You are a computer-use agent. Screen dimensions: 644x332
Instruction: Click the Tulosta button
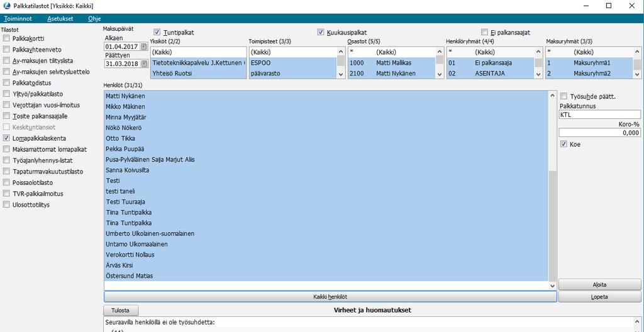tap(121, 310)
